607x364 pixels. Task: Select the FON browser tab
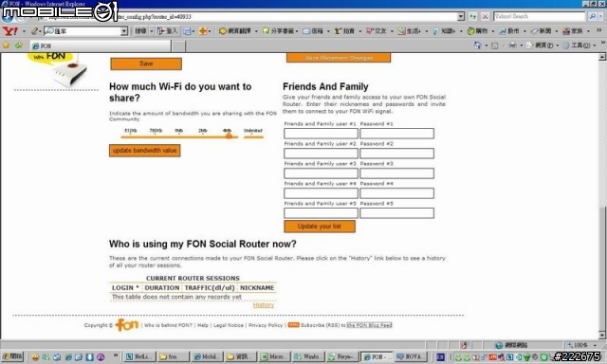click(x=100, y=46)
